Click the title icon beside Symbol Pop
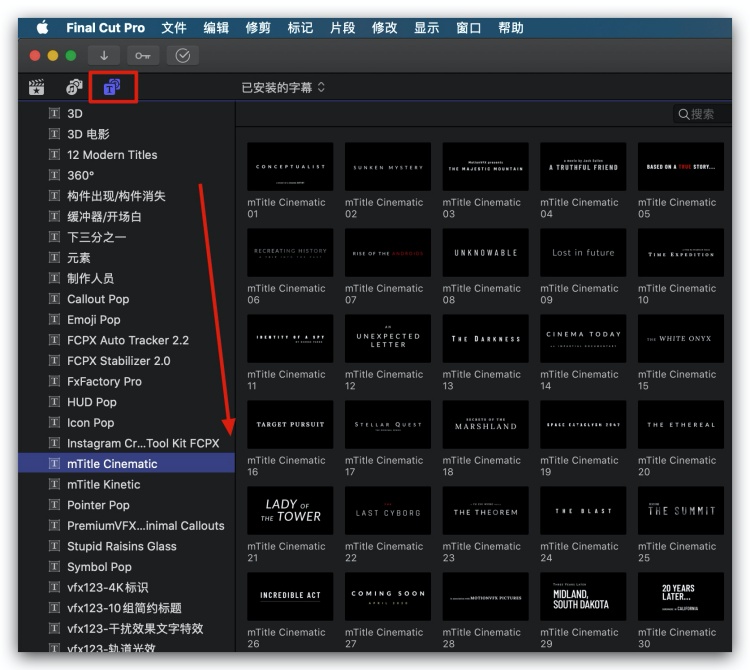The image size is (750, 670). pyautogui.click(x=55, y=567)
